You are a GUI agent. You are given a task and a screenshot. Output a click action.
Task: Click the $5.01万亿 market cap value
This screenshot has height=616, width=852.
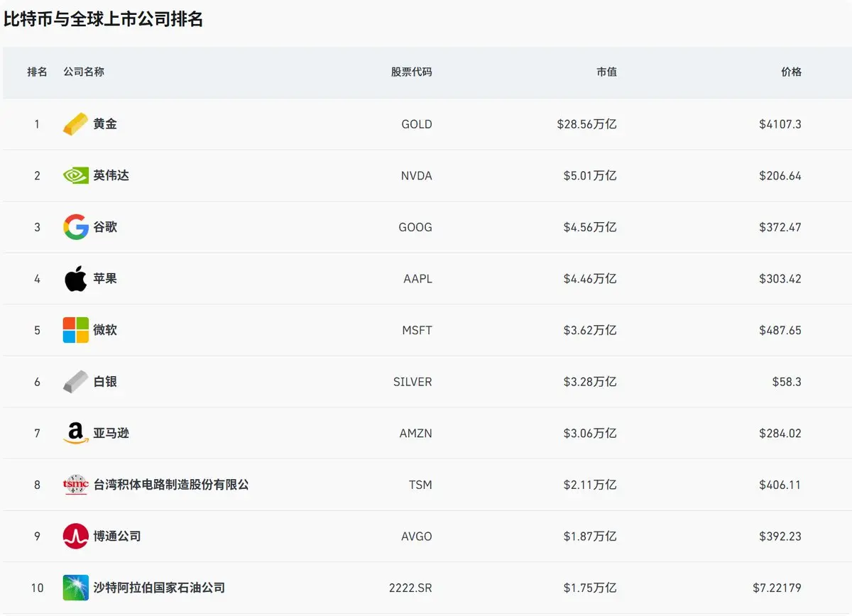[590, 175]
